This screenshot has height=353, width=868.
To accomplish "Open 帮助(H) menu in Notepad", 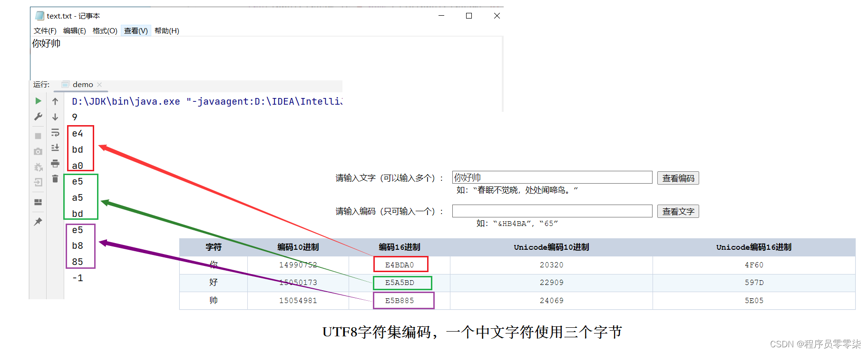I will point(167,31).
